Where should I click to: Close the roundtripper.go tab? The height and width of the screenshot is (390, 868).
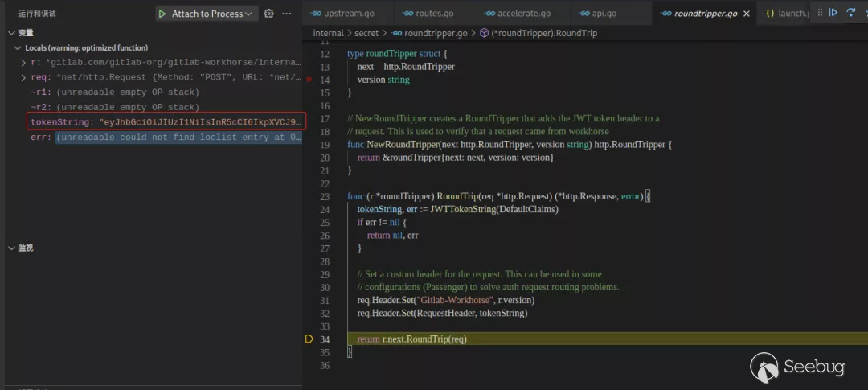(747, 14)
